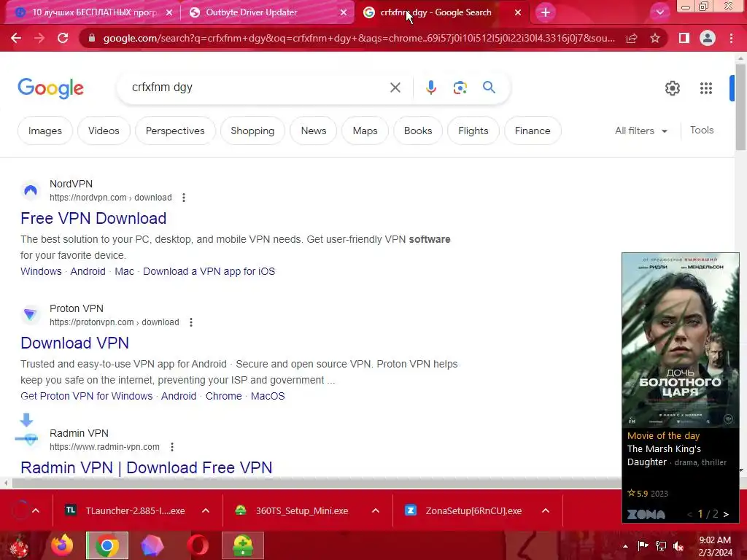The image size is (747, 560).
Task: Open more options for Radmin VPN result
Action: pyautogui.click(x=172, y=447)
